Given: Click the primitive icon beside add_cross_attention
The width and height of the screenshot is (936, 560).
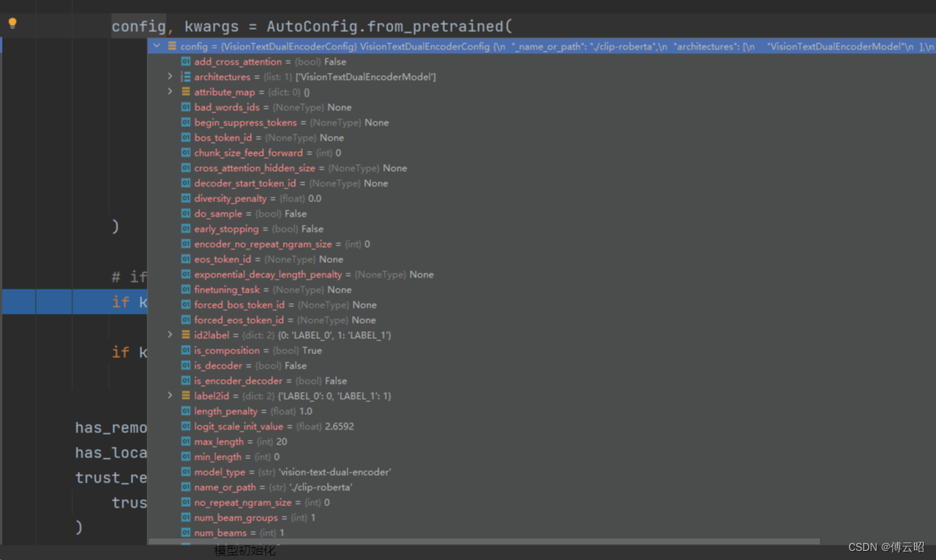Looking at the screenshot, I should pos(186,62).
